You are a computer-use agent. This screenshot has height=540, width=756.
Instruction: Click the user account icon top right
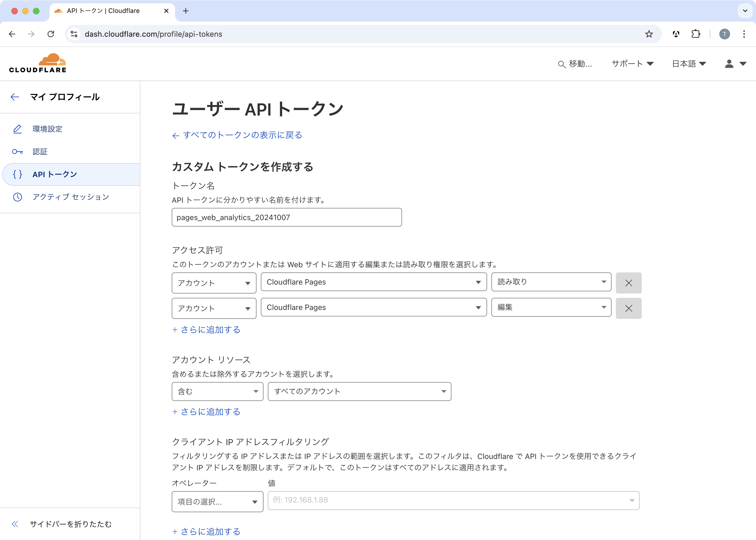point(728,63)
